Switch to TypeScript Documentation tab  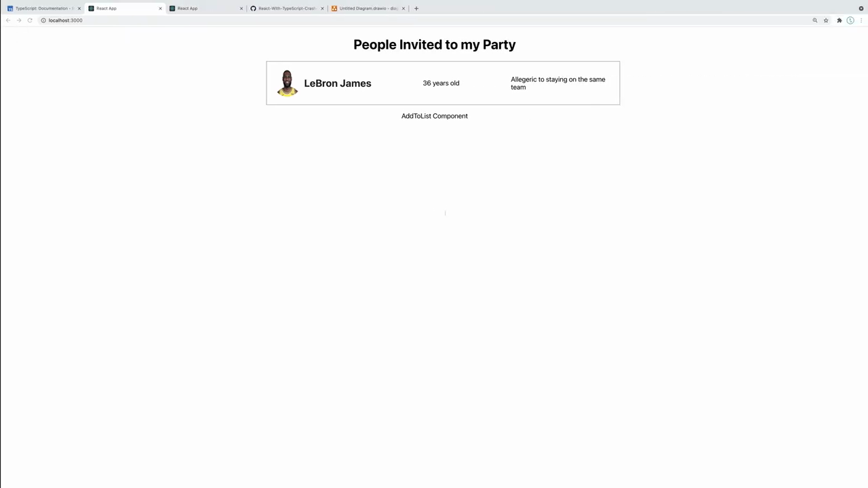(x=41, y=8)
